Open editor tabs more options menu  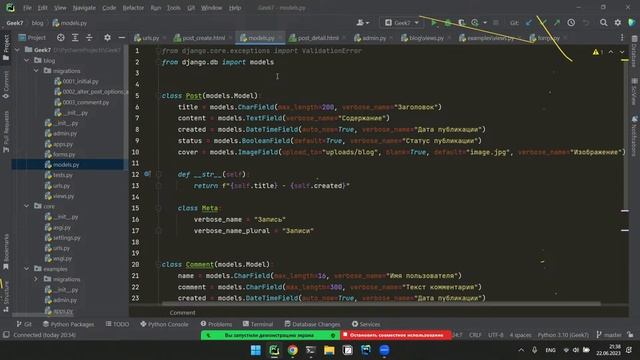[x=622, y=38]
